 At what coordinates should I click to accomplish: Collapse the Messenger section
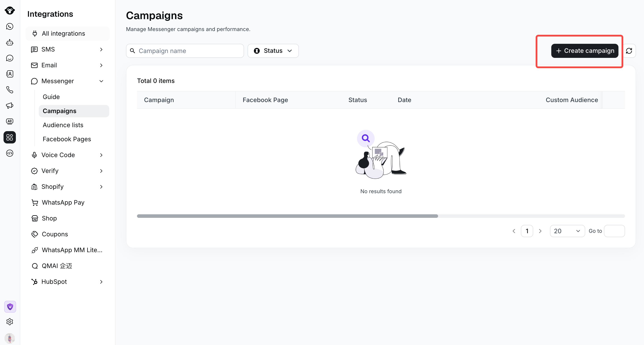point(67,81)
